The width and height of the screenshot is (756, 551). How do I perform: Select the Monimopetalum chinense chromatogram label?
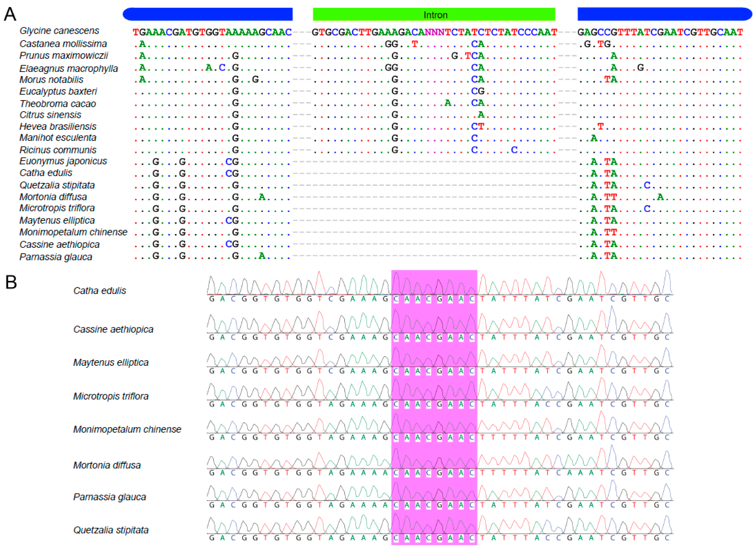point(127,429)
